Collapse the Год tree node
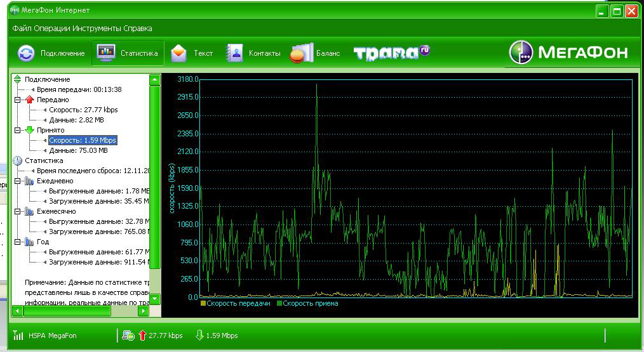The width and height of the screenshot is (644, 352). (x=17, y=242)
